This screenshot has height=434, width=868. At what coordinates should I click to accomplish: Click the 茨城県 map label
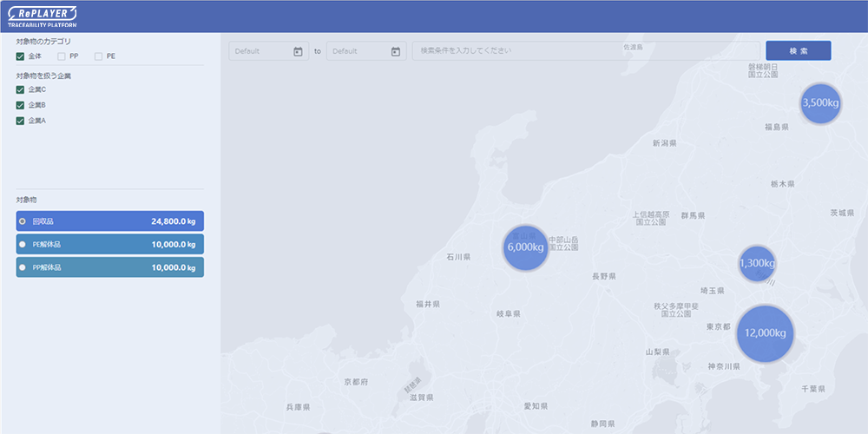pos(842,214)
